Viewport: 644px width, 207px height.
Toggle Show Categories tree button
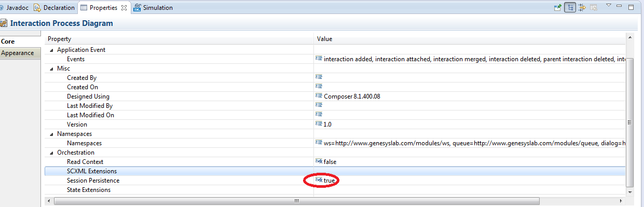570,8
